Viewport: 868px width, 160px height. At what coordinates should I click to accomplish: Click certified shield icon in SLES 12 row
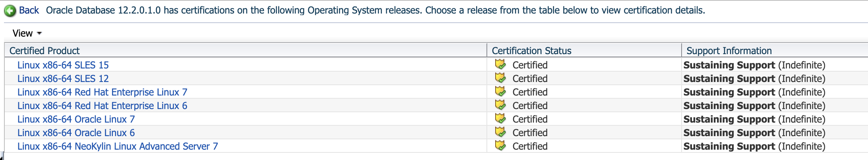click(500, 78)
